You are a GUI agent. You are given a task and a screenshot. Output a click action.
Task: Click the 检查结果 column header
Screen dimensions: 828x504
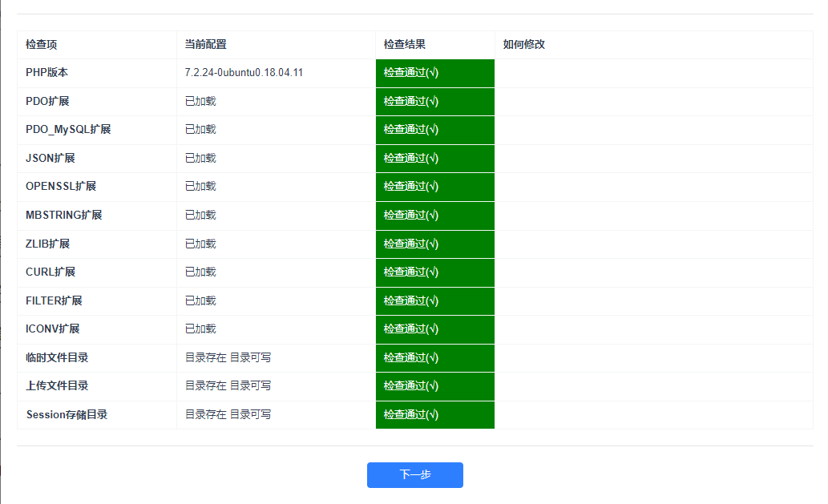(x=405, y=45)
